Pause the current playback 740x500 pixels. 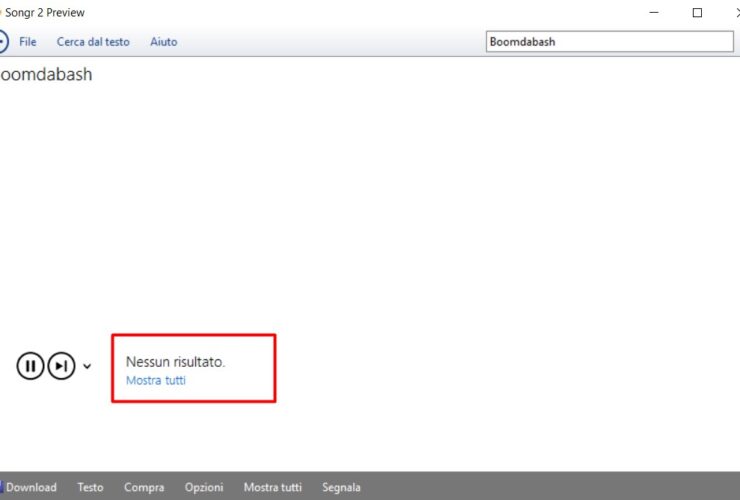30,366
